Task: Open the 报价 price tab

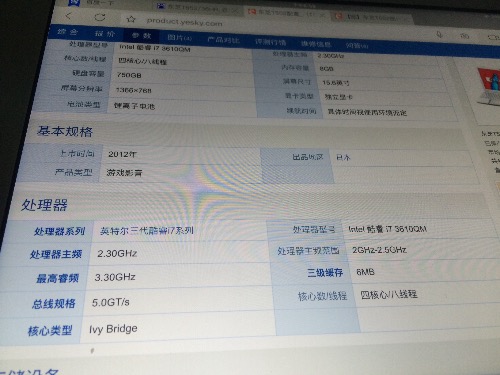Action: tap(104, 33)
